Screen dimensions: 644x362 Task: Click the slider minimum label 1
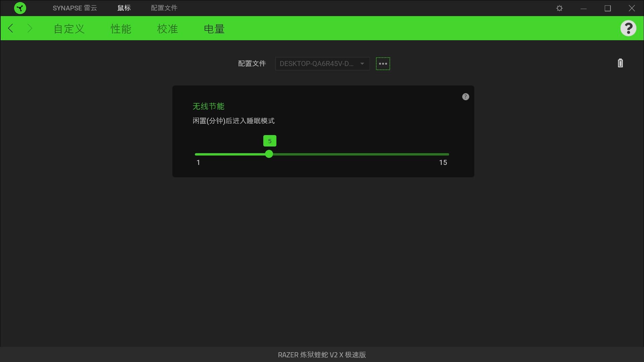(x=198, y=163)
